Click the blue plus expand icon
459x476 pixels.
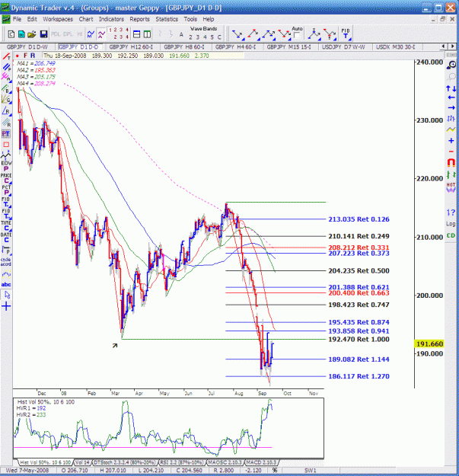click(451, 141)
